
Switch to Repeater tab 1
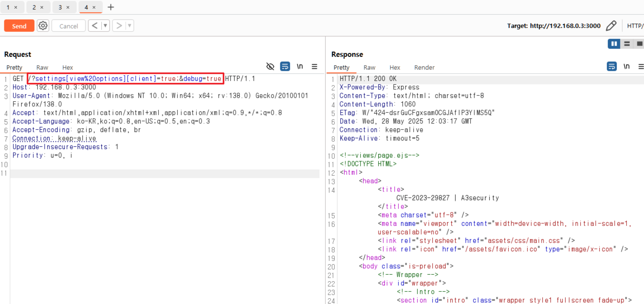tap(8, 7)
